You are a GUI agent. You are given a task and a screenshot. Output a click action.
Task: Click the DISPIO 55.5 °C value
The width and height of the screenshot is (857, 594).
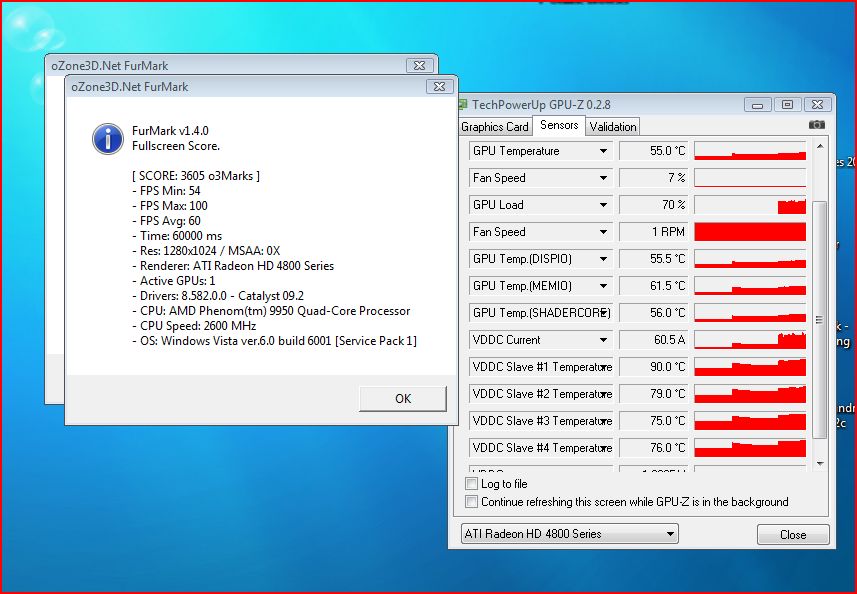pos(654,258)
